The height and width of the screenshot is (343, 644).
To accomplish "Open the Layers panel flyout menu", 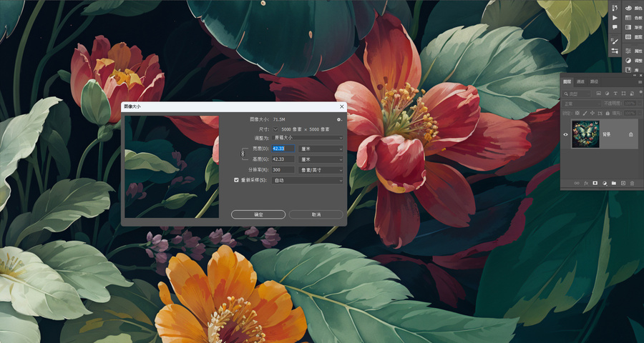I will [640, 82].
